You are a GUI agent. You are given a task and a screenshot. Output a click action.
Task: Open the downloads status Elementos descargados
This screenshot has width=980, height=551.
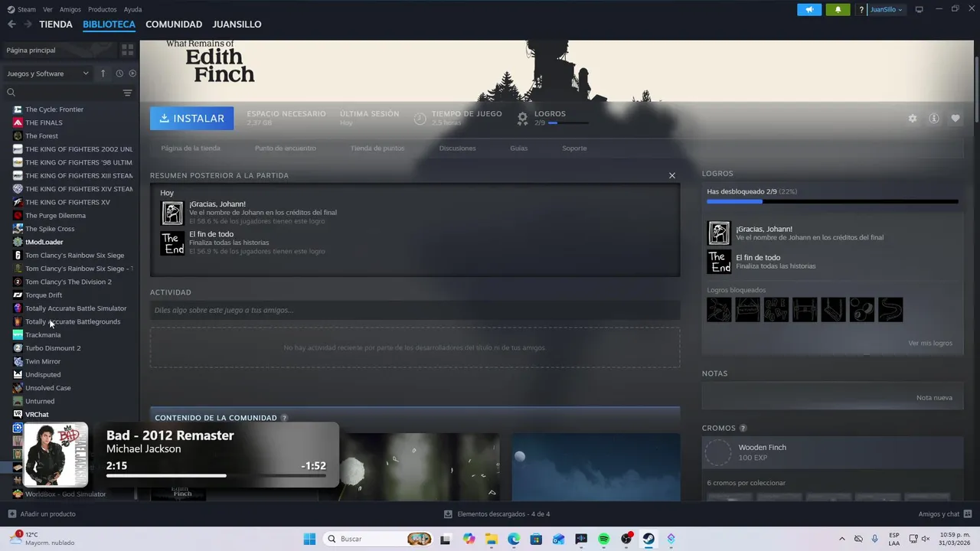(x=497, y=514)
